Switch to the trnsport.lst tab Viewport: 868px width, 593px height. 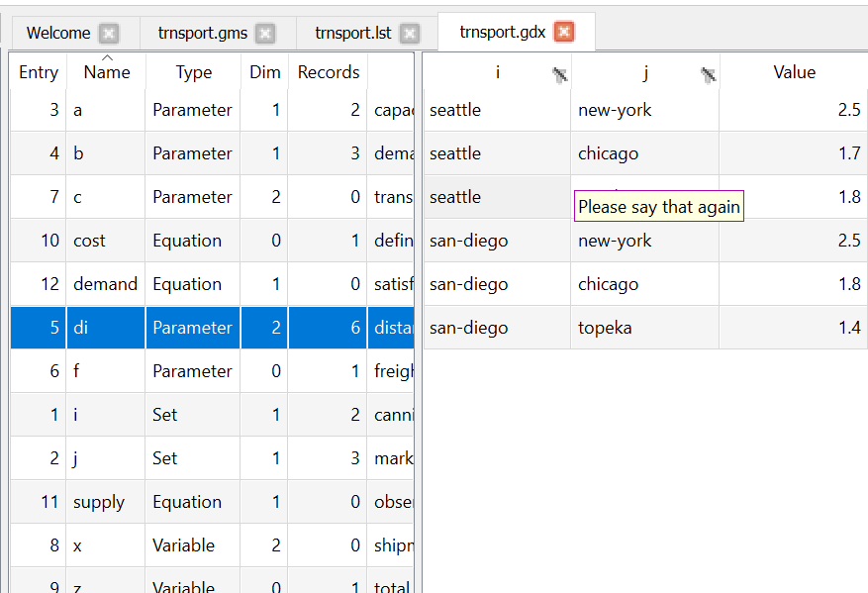(x=352, y=33)
